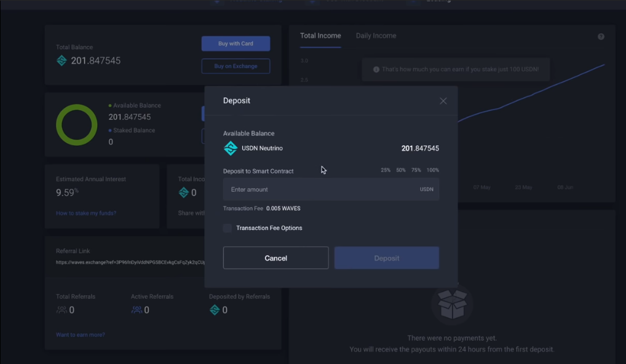Click the Staked Balance label
626x364 pixels.
(x=133, y=130)
